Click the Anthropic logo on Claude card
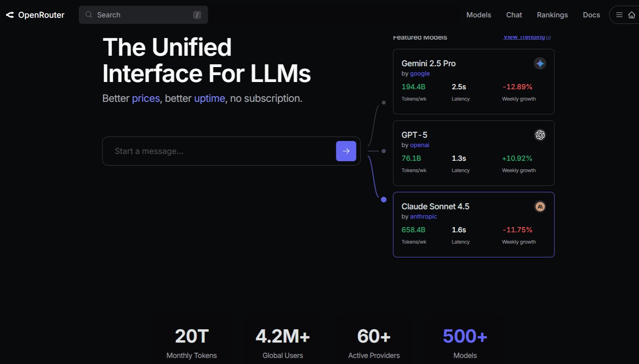Image resolution: width=639 pixels, height=364 pixels. [x=540, y=206]
